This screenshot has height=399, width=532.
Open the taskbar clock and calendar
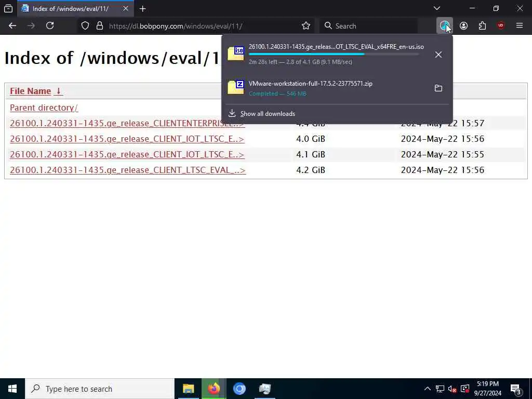487,389
